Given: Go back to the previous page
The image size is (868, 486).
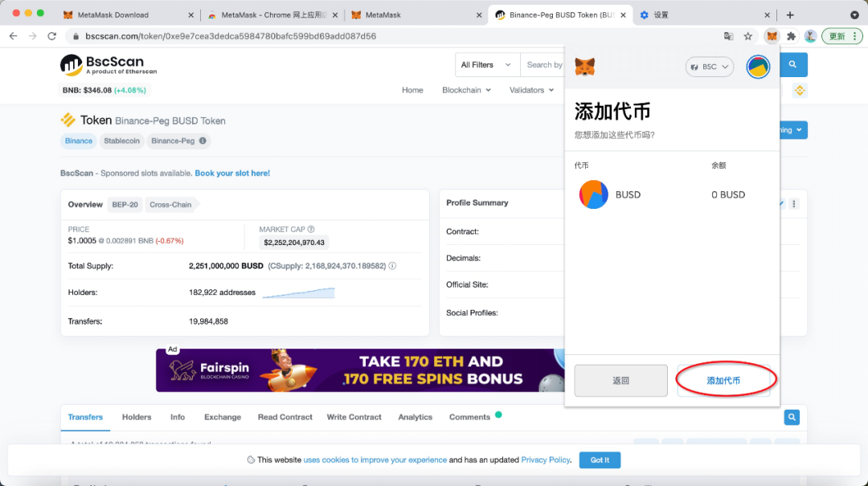Looking at the screenshot, I should click(x=14, y=36).
